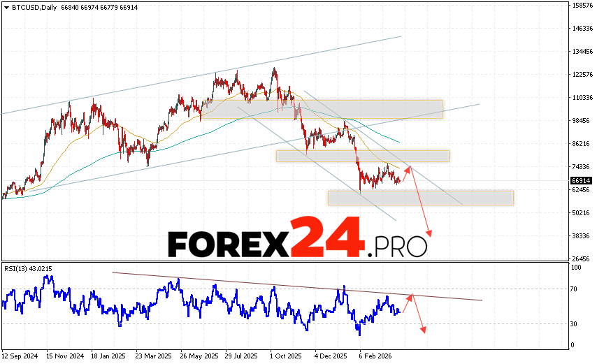Click the red downward forecast arrowhead on price chart

tap(429, 233)
